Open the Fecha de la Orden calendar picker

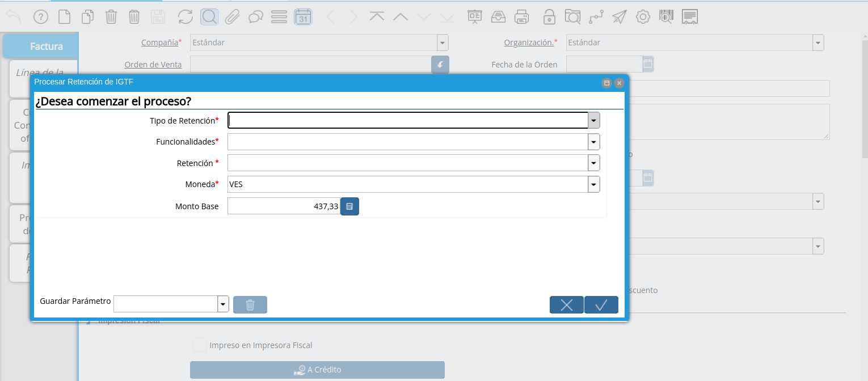click(x=648, y=64)
